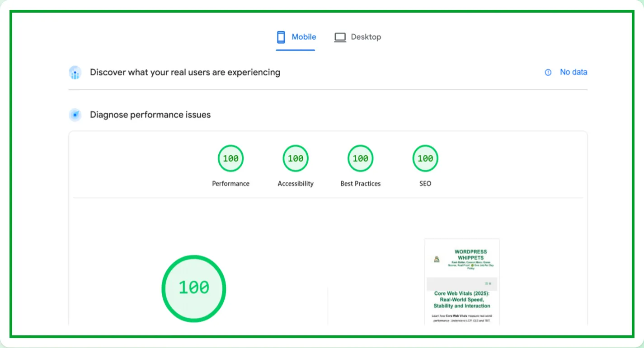Viewport: 644px width, 348px height.
Task: Click the Discover real users experiencing heading
Action: (x=185, y=72)
